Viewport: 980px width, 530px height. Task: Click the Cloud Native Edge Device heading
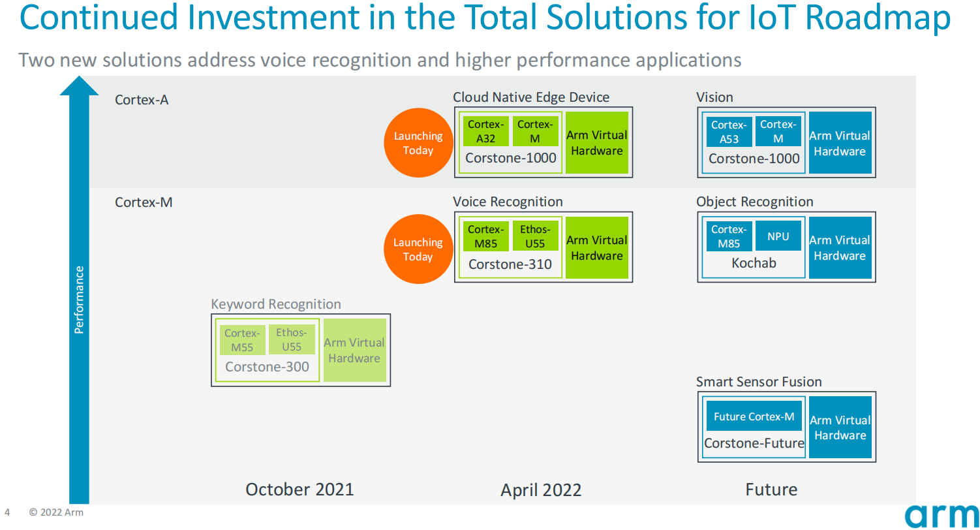pyautogui.click(x=531, y=97)
